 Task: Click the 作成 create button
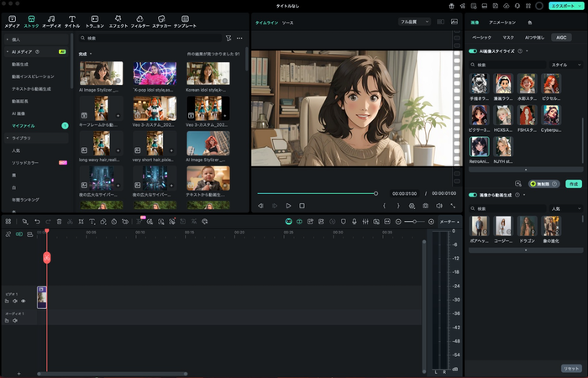point(573,183)
